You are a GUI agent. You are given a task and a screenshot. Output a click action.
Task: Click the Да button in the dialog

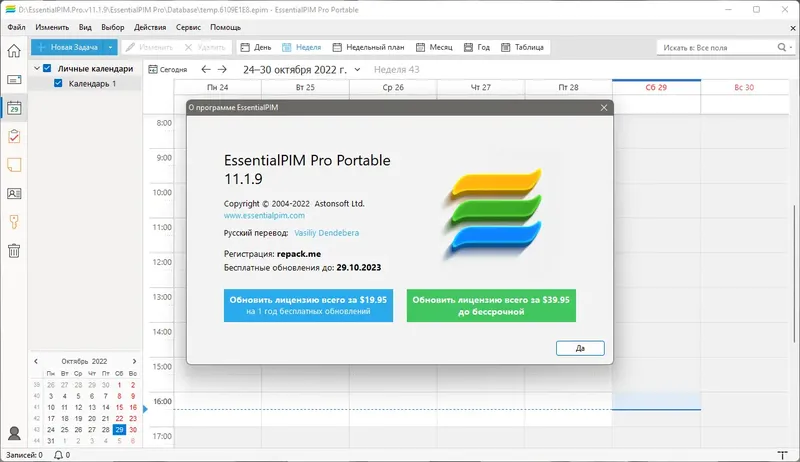point(580,348)
